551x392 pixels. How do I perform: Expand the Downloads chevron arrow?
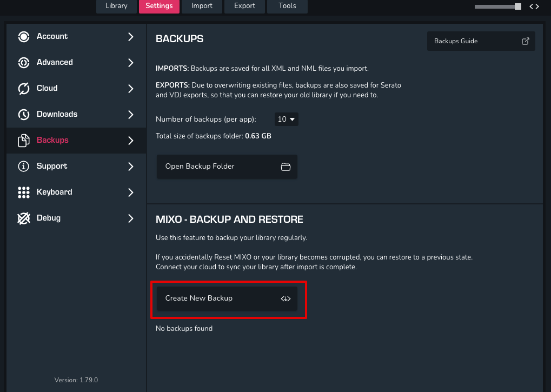click(x=131, y=115)
